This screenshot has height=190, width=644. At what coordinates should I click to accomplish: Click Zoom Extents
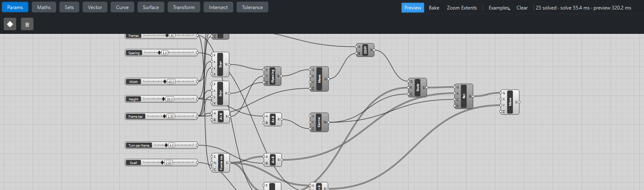(462, 7)
